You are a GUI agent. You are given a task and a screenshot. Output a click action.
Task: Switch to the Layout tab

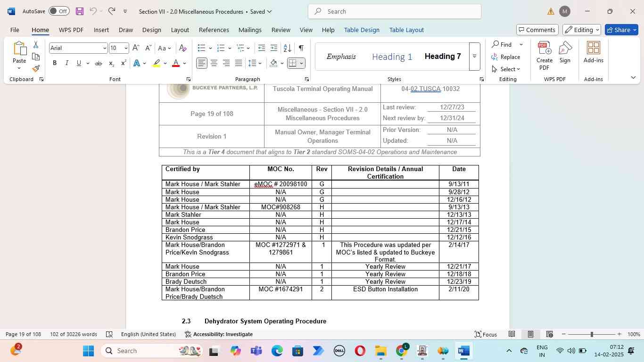pyautogui.click(x=180, y=30)
